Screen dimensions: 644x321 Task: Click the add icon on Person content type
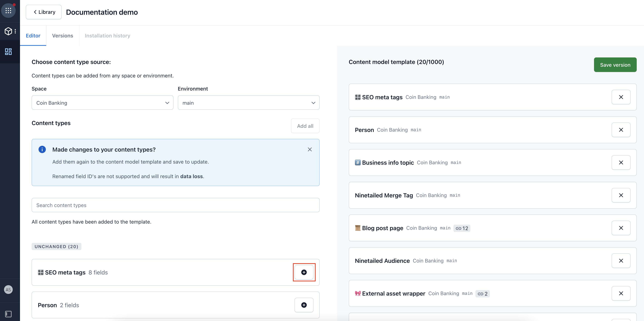(x=304, y=305)
